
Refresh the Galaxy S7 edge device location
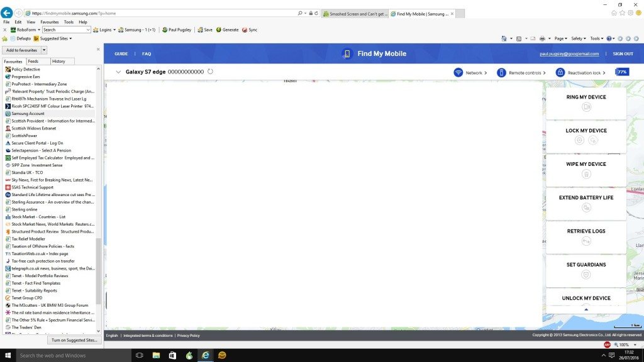(x=210, y=72)
